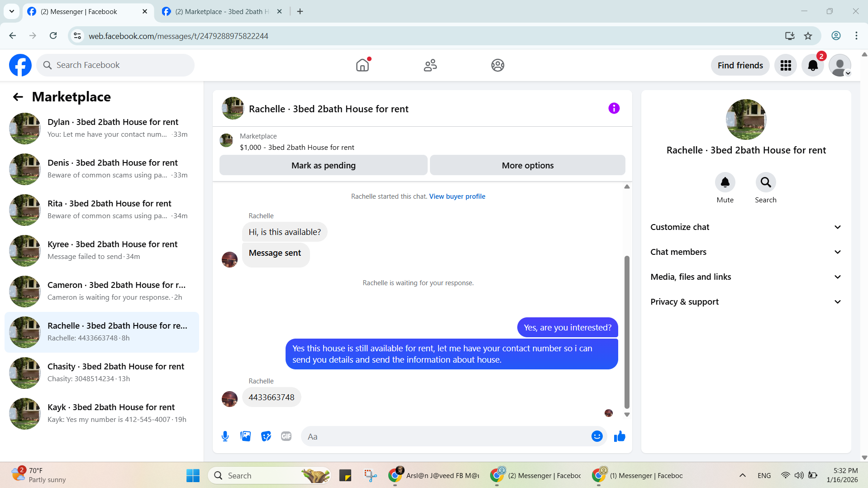Click Mark as pending button
Screen dimensions: 868x488
tap(324, 165)
